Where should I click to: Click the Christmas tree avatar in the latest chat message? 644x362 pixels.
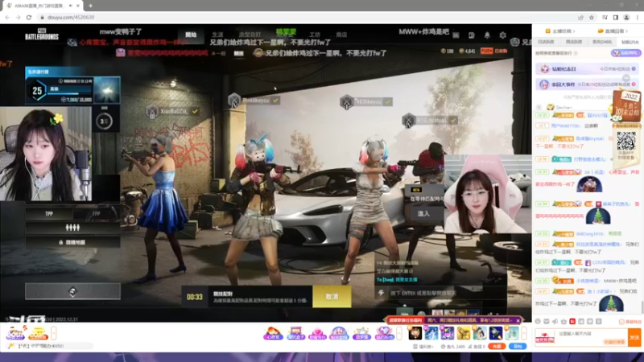[611, 304]
